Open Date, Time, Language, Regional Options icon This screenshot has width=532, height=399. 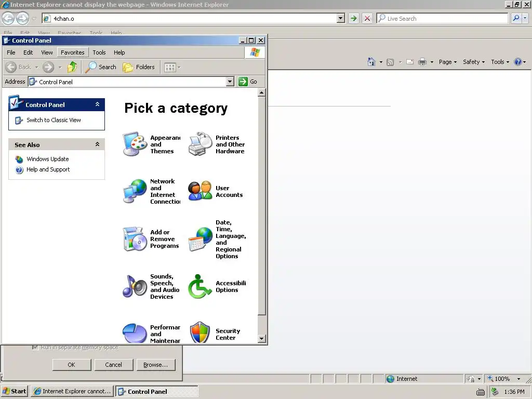(x=200, y=239)
